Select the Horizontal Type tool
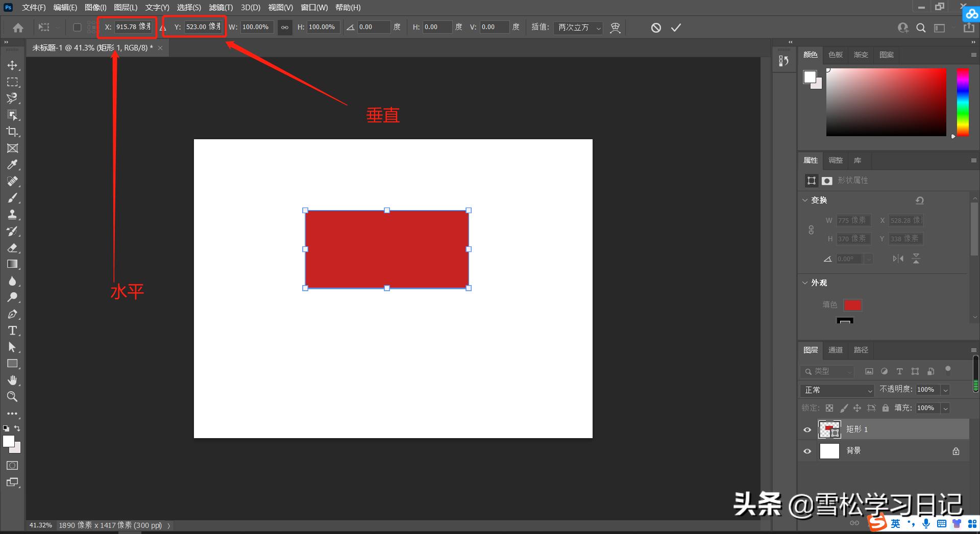This screenshot has height=534, width=980. (x=12, y=330)
